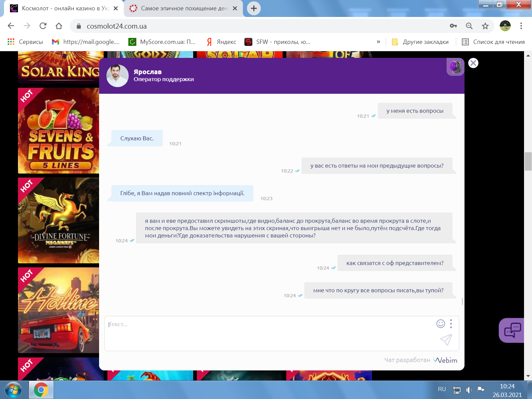This screenshot has width=532, height=399.
Task: Bookmark this page with the star
Action: coord(485,26)
